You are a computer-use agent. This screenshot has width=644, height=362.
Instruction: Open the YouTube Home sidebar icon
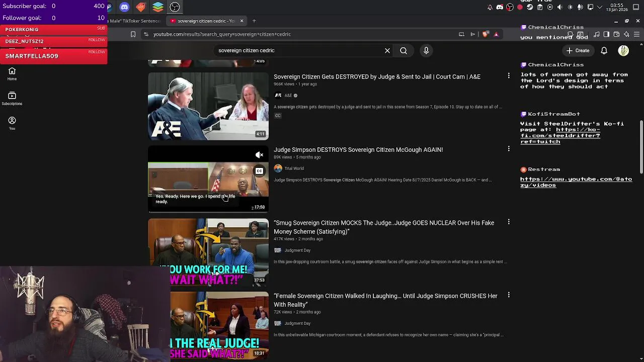[x=12, y=74]
